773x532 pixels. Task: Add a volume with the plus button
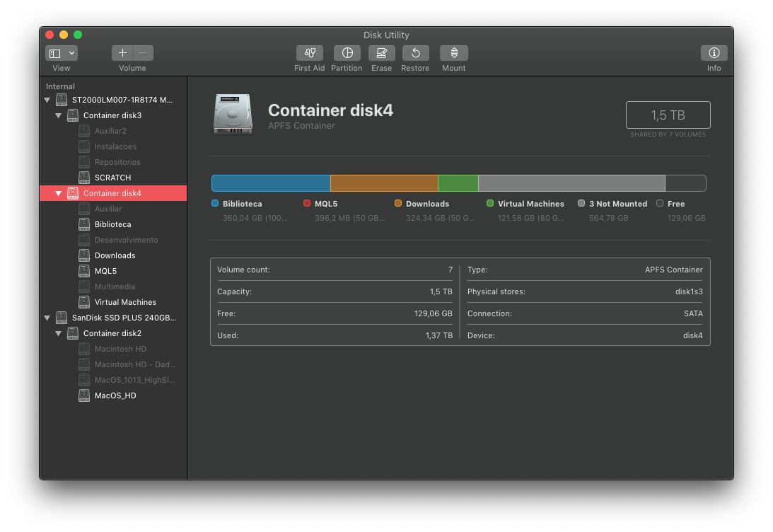click(122, 53)
